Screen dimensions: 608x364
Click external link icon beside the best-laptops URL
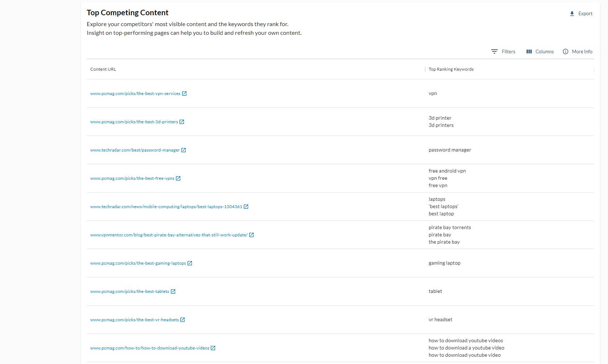click(246, 206)
